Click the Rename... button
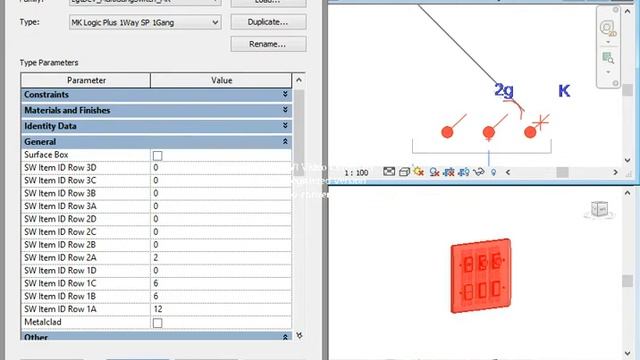Image resolution: width=640 pixels, height=360 pixels. tap(268, 44)
